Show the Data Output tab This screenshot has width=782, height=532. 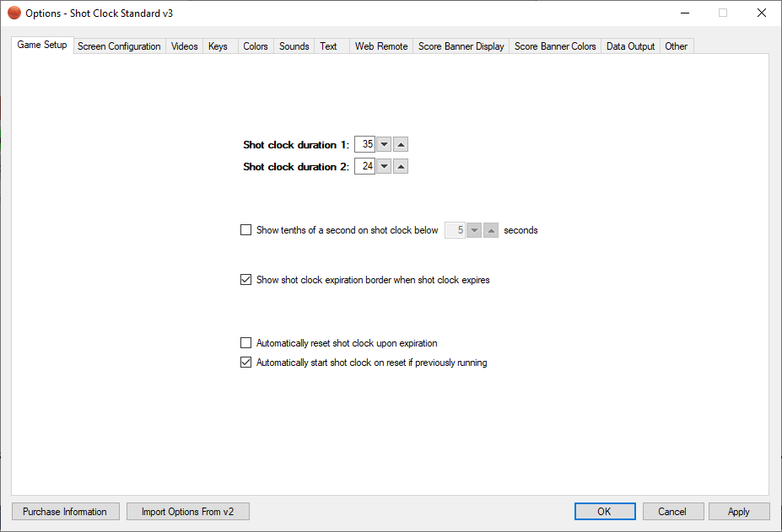(630, 46)
